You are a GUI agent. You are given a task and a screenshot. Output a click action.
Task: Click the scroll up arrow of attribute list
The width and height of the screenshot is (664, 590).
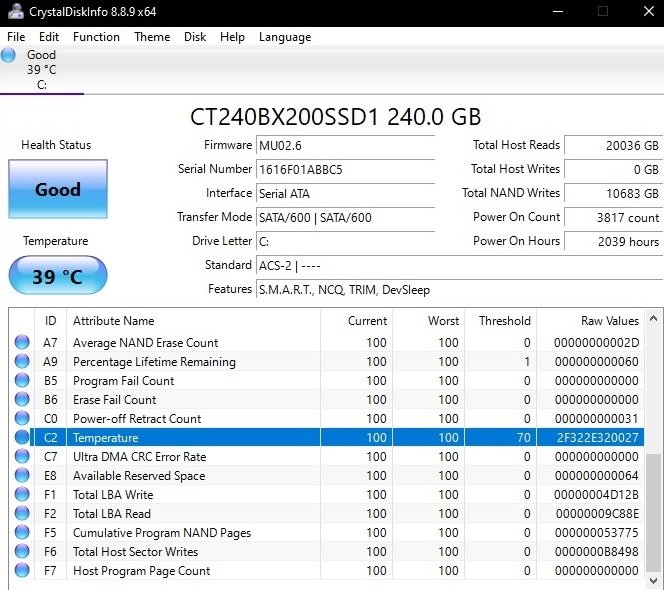tap(653, 318)
